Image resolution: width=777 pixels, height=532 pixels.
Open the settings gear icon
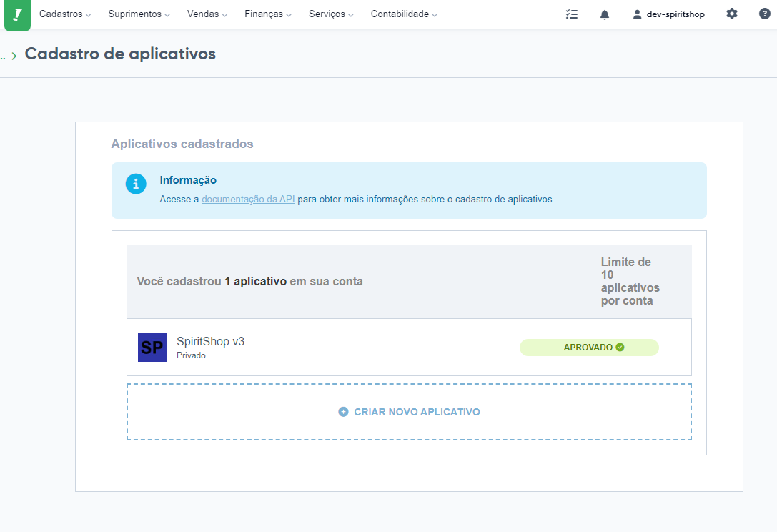732,14
